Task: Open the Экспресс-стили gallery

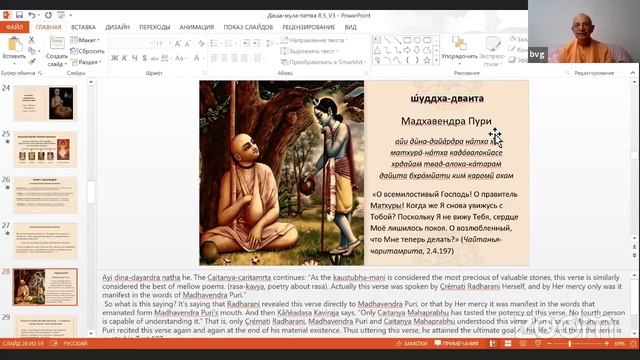Action: (492, 51)
